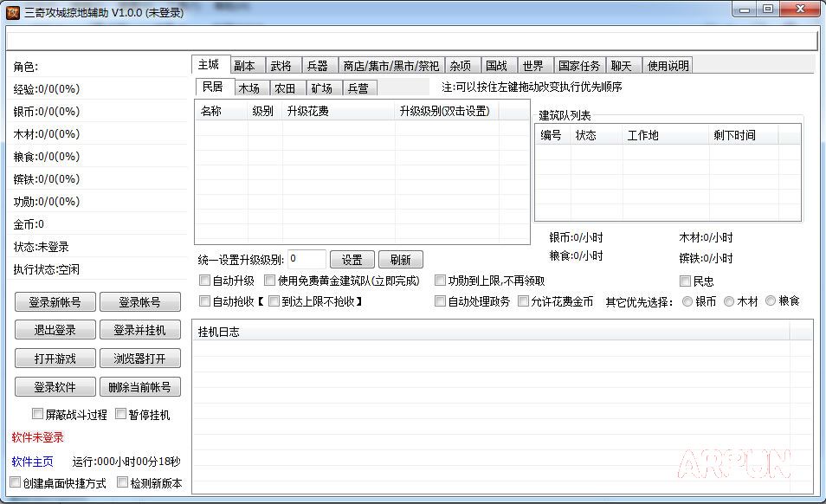The height and width of the screenshot is (504, 826).
Task: Enable the 自动升级 checkbox
Action: click(x=205, y=281)
